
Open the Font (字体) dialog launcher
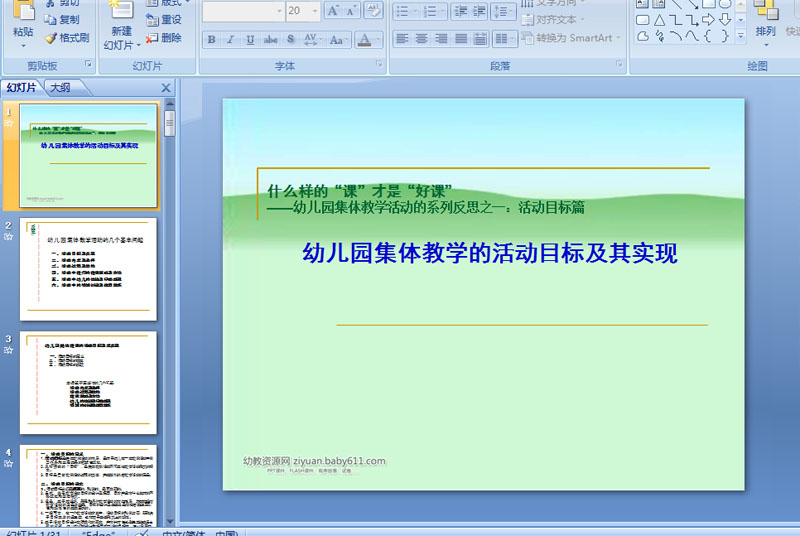click(x=379, y=64)
